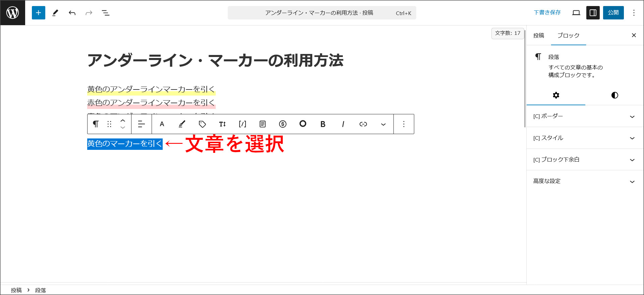
Task: Expand the 高度な設定 panel
Action: [x=585, y=181]
